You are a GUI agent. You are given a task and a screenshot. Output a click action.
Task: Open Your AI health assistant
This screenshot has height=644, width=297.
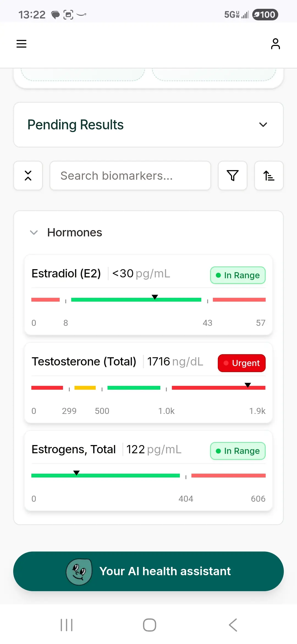165,571
